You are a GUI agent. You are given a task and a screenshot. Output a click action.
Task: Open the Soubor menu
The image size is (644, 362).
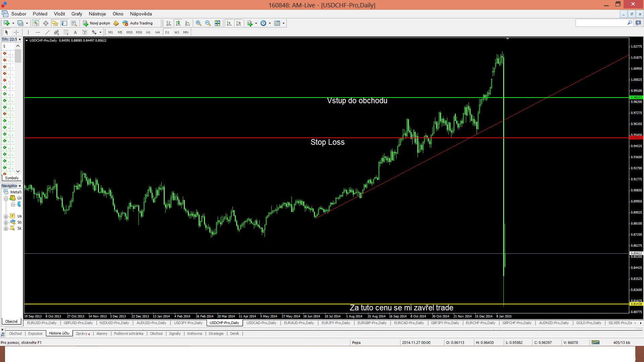pyautogui.click(x=19, y=14)
